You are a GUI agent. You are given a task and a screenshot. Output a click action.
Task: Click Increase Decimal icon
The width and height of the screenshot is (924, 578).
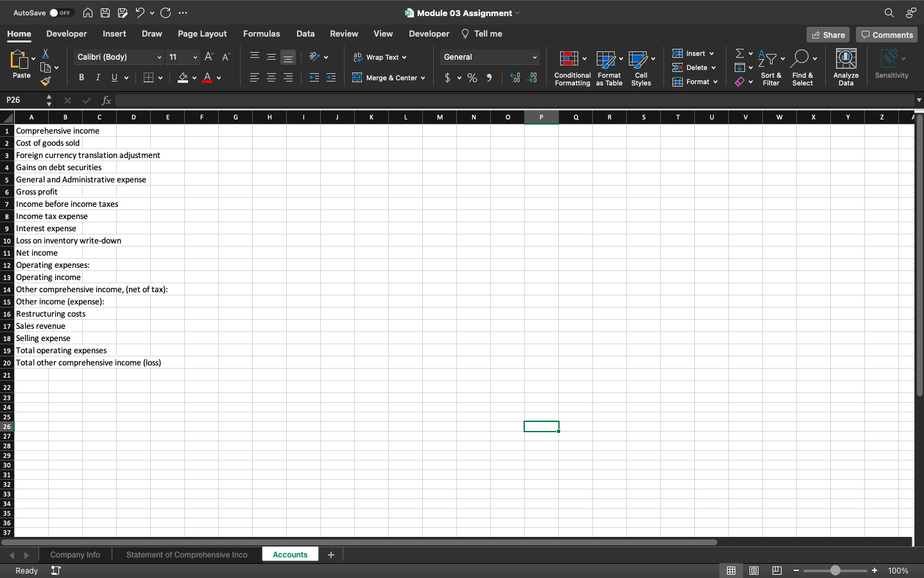coord(515,77)
